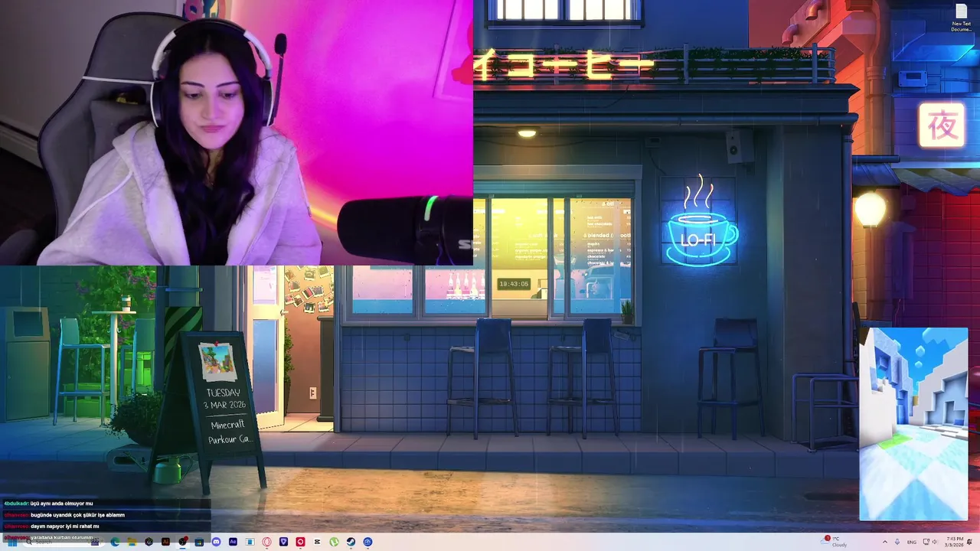Click the taskbar Search box

pyautogui.click(x=65, y=542)
